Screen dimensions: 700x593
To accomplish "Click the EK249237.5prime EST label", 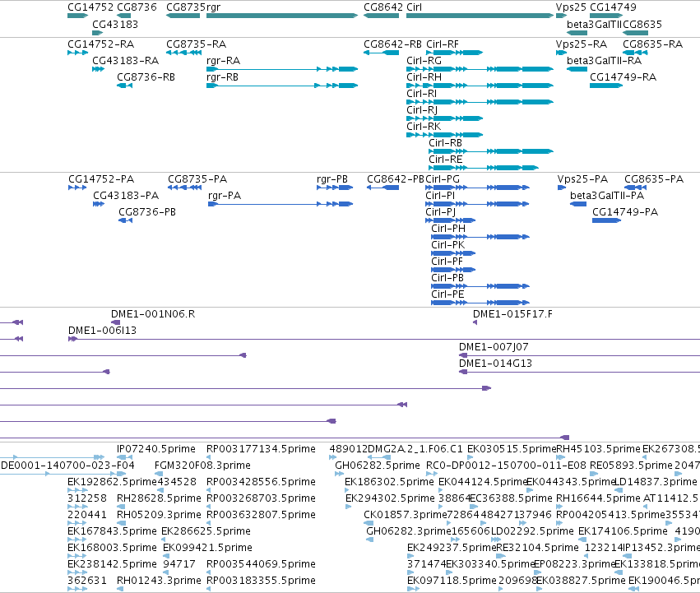I will point(452,548).
